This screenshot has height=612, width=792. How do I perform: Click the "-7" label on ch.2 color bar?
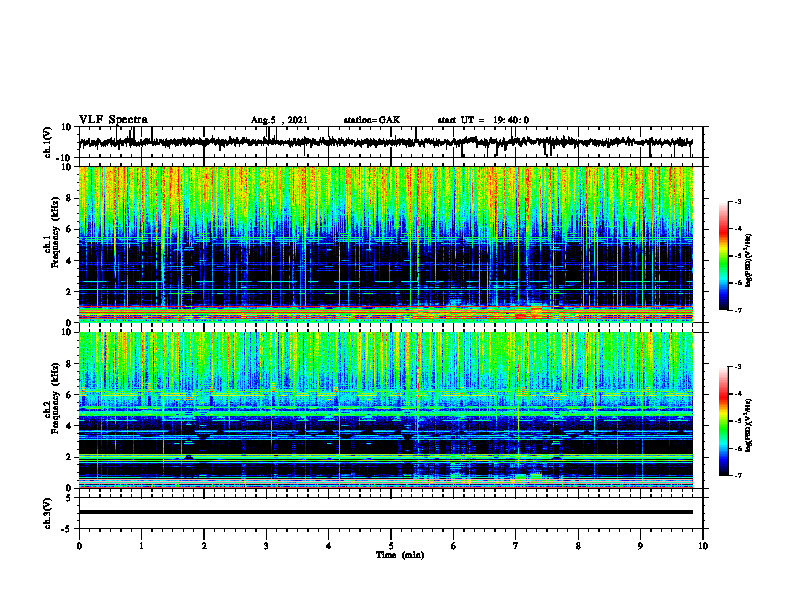(738, 476)
